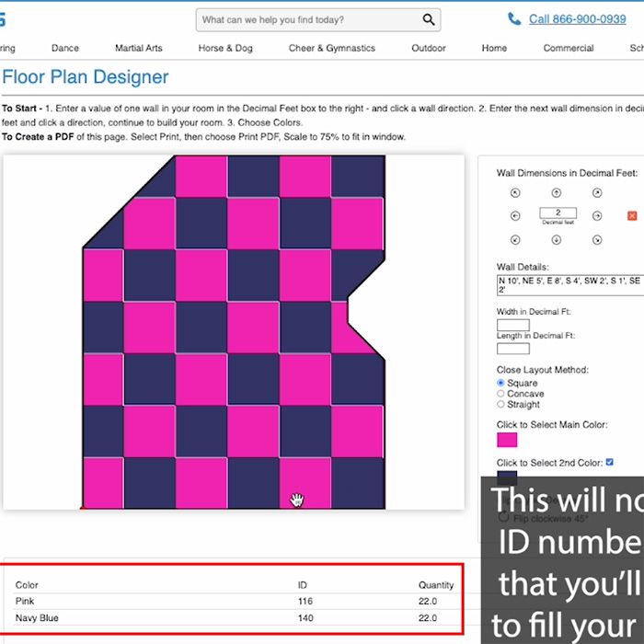Select the Square close layout method
The height and width of the screenshot is (644, 644).
(500, 383)
